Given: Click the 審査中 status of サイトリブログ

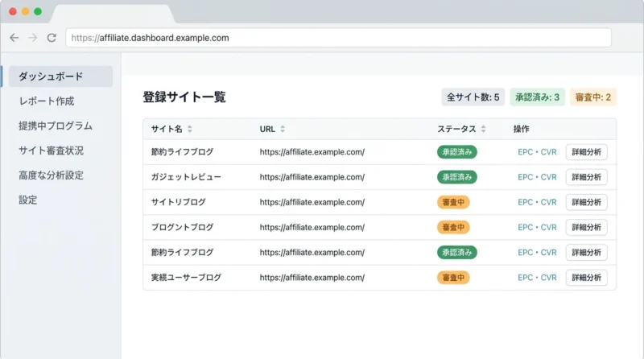Looking at the screenshot, I should (453, 202).
